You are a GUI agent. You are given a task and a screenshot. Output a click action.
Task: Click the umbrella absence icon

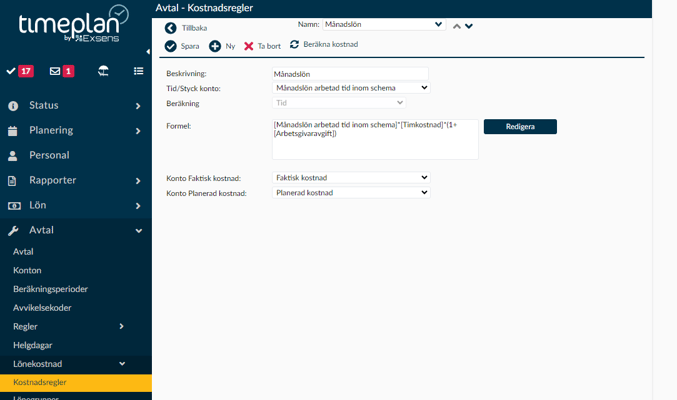coord(103,71)
